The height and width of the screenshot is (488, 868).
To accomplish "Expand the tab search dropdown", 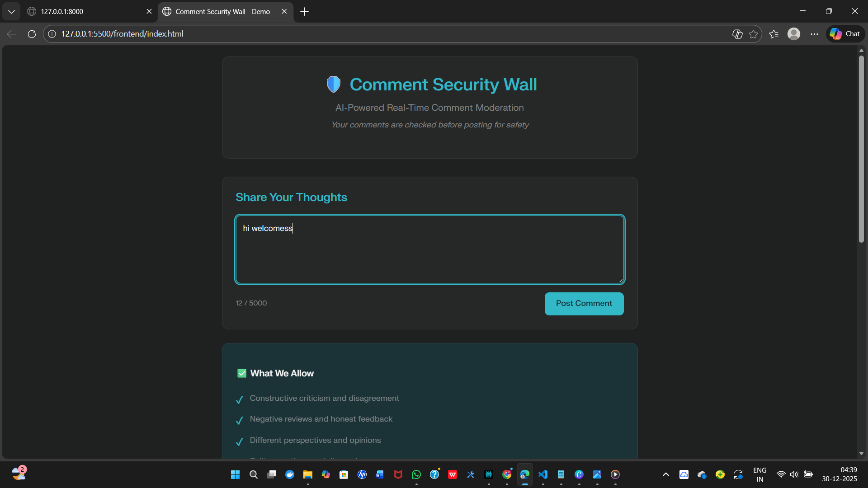I will [11, 12].
